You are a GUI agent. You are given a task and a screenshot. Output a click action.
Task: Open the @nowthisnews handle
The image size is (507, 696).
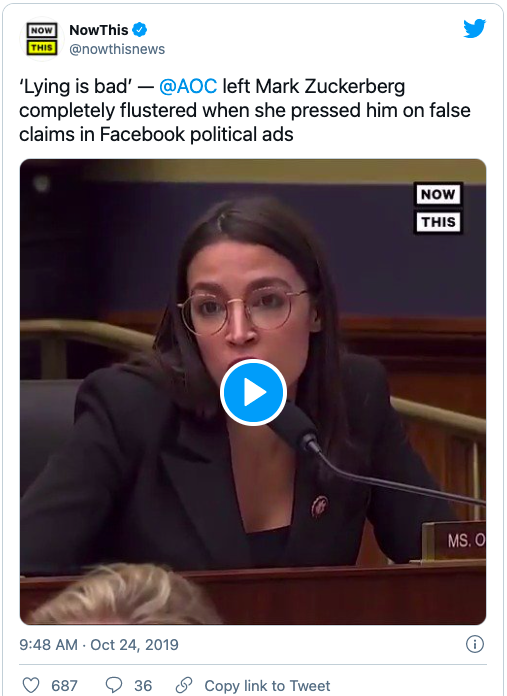[x=117, y=49]
